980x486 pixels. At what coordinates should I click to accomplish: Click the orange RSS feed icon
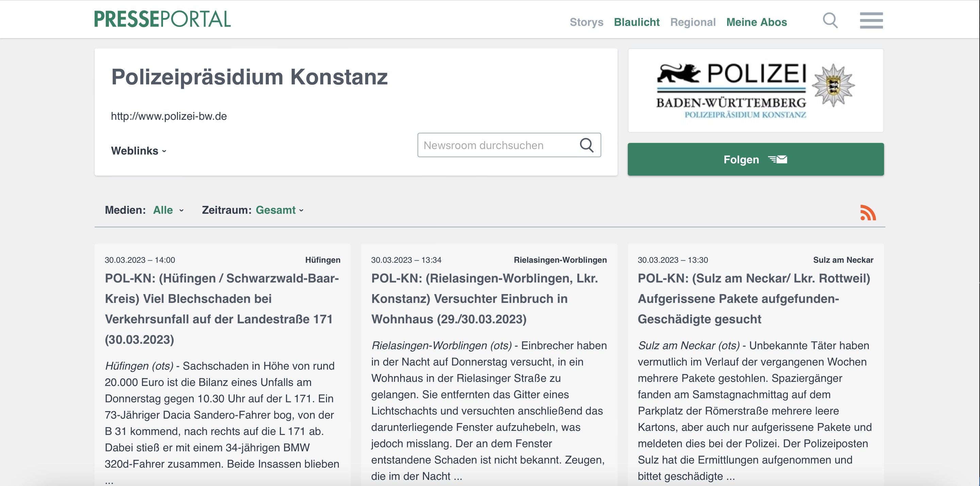click(x=868, y=212)
